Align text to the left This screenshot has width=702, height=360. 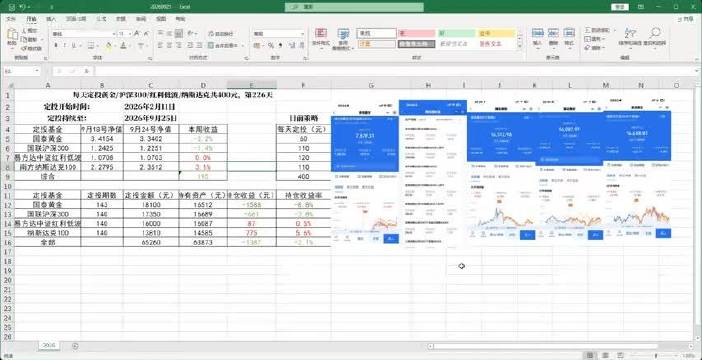[160, 45]
